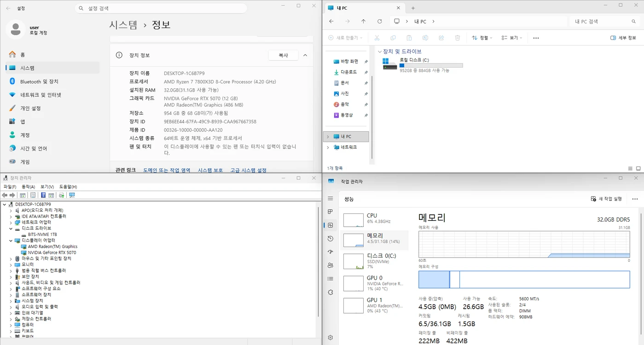The height and width of the screenshot is (345, 644).
Task: Collapse the 디스크 드라이브 node
Action: 11,228
